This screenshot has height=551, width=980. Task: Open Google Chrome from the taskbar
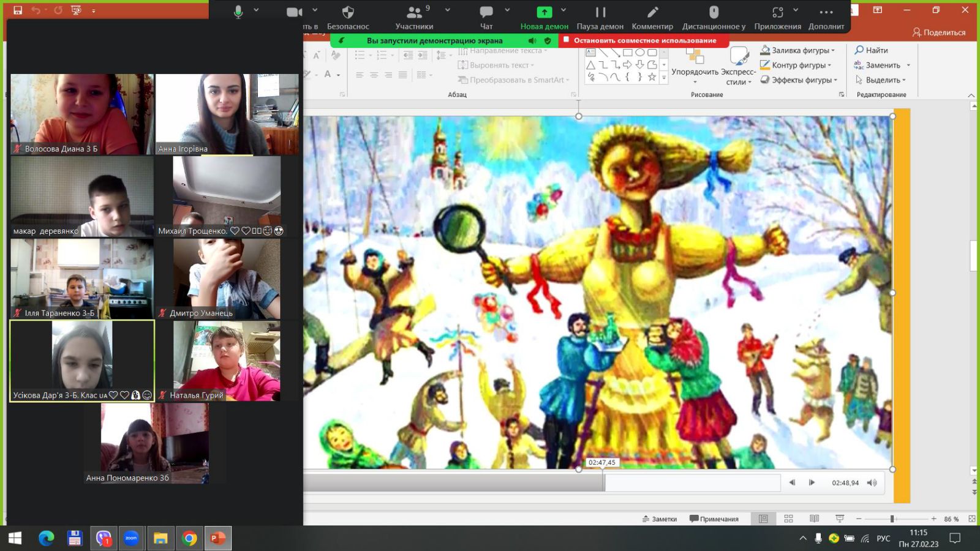pyautogui.click(x=190, y=538)
